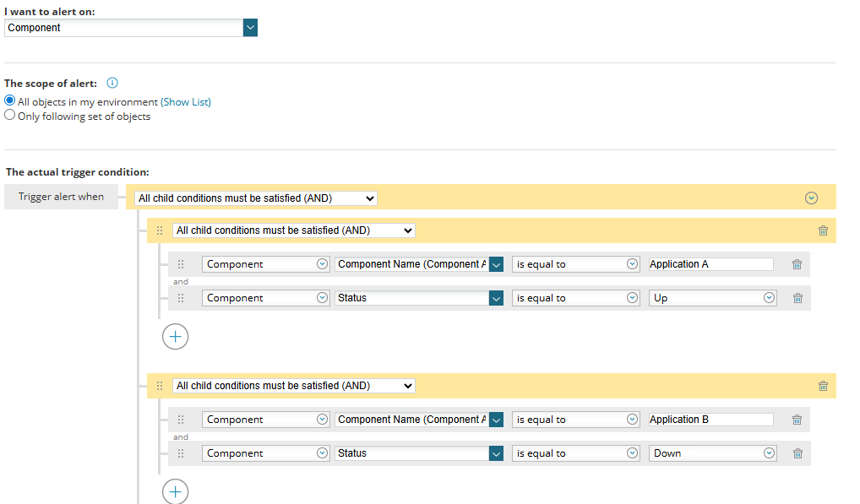This screenshot has width=860, height=504.
Task: Open top-level AND condition type dropdown
Action: [256, 198]
